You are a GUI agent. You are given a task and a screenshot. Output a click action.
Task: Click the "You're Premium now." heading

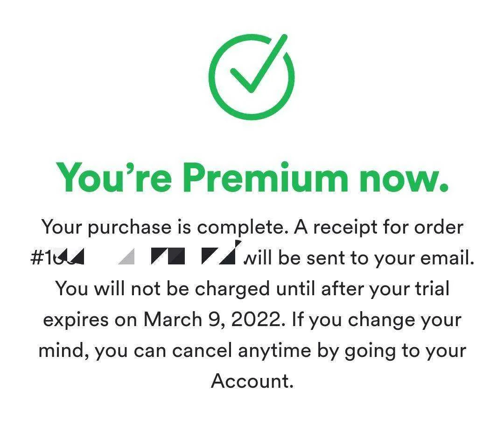click(x=252, y=178)
